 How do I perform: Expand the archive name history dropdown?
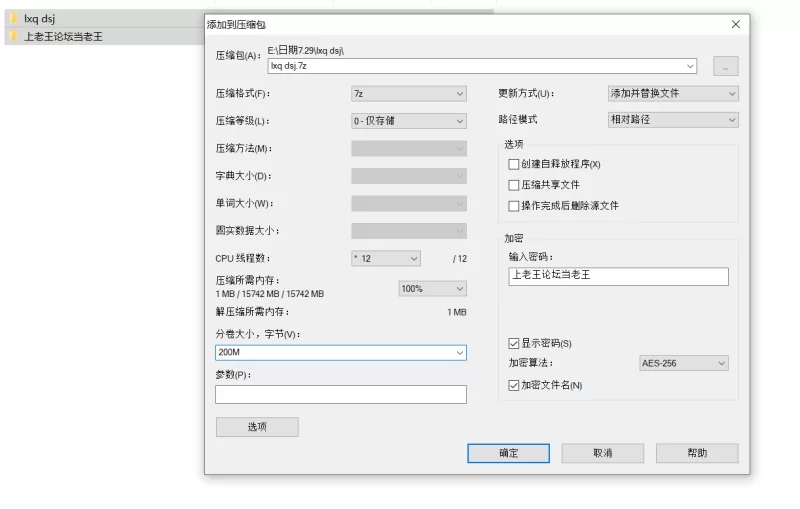[x=690, y=66]
